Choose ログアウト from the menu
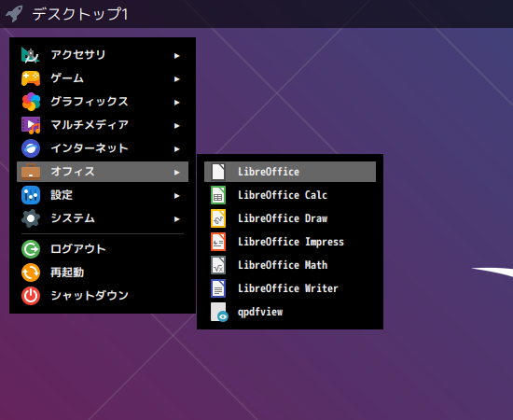The image size is (513, 420). coord(103,249)
